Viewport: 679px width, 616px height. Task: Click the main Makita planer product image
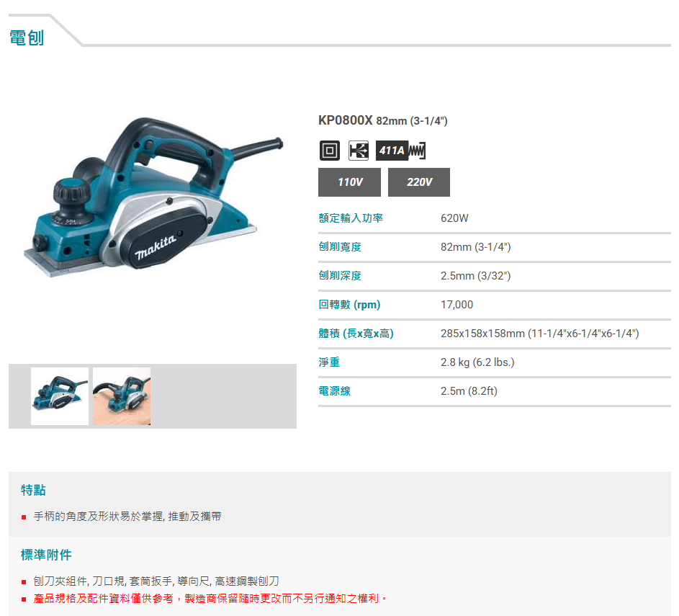(153, 197)
